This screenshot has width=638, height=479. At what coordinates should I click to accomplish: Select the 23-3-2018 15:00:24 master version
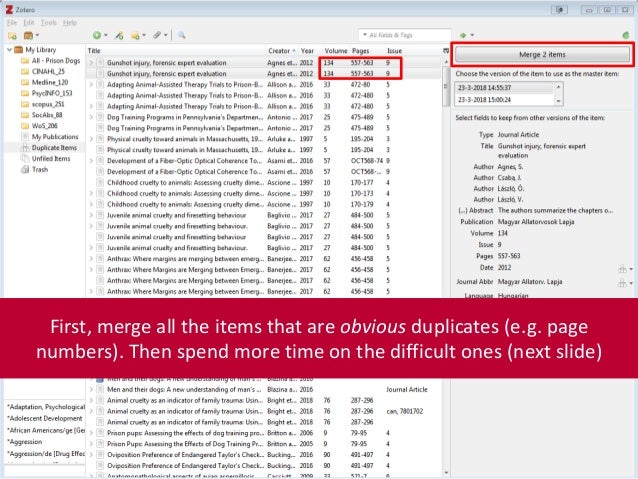click(504, 100)
